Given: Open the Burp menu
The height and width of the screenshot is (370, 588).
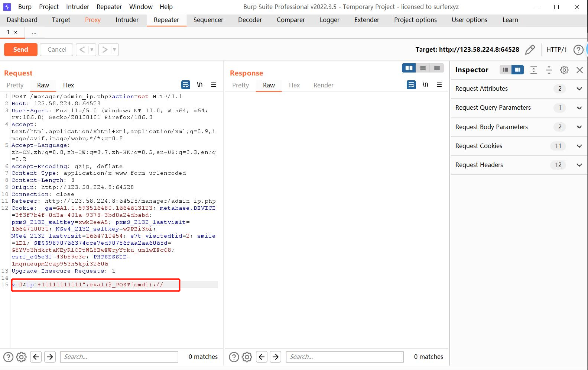Looking at the screenshot, I should coord(25,7).
